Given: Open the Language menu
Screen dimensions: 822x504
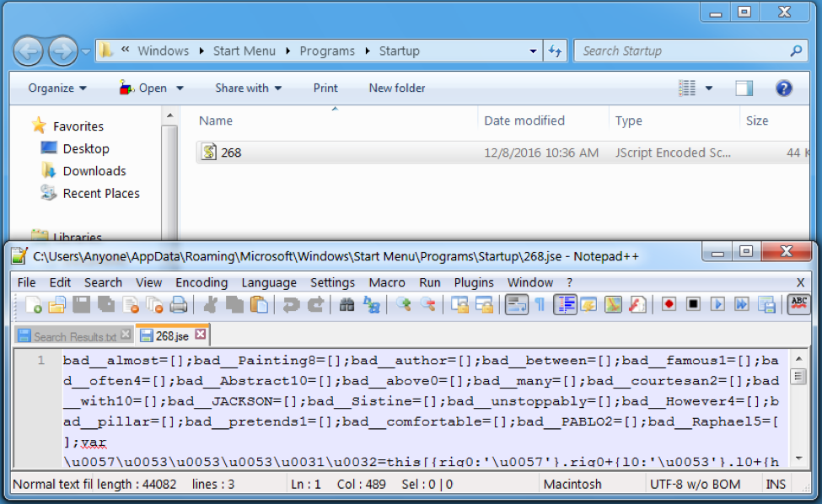Looking at the screenshot, I should pyautogui.click(x=269, y=282).
